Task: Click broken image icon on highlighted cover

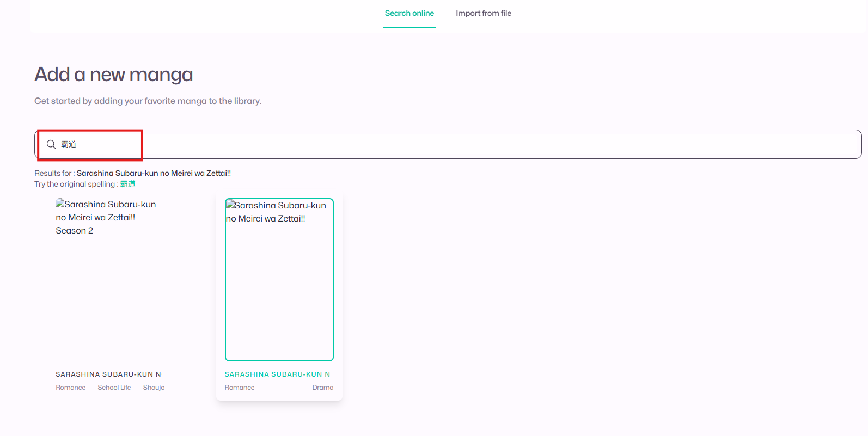Action: (230, 205)
